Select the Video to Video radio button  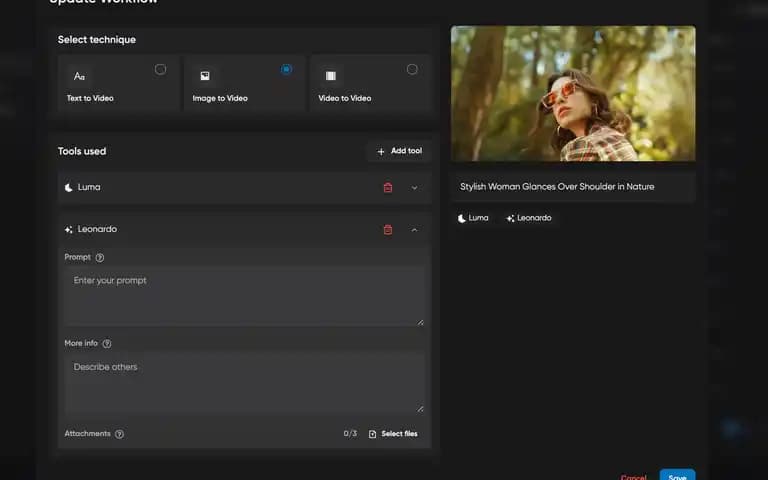tap(412, 69)
